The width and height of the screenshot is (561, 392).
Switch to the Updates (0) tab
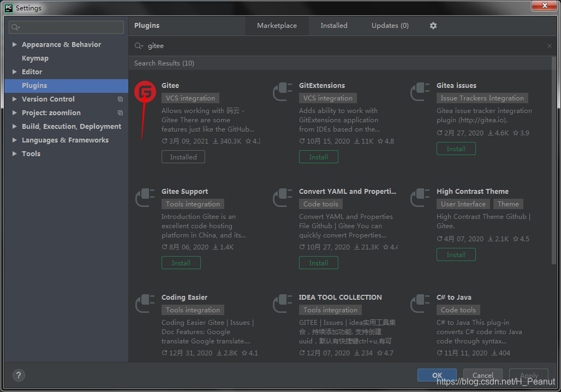click(x=390, y=26)
